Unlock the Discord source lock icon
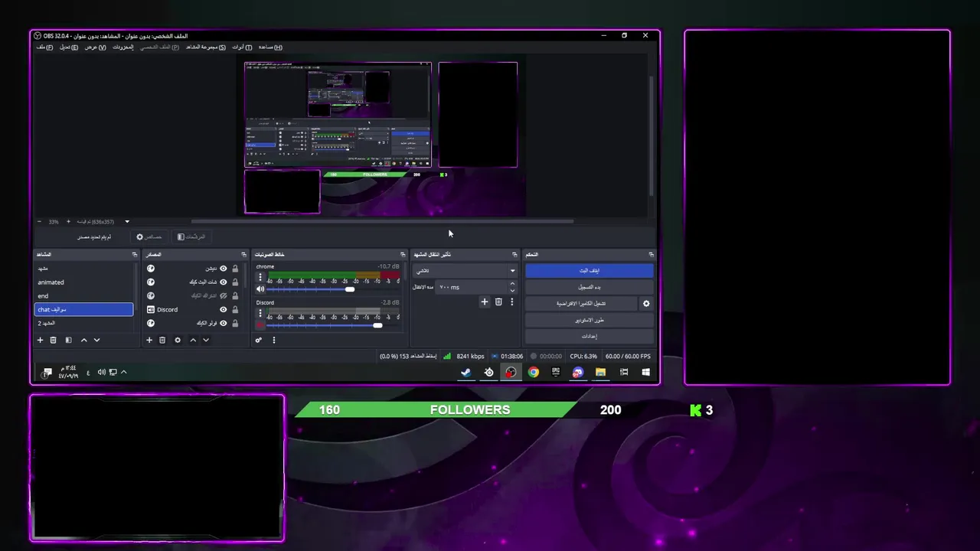 pos(235,309)
